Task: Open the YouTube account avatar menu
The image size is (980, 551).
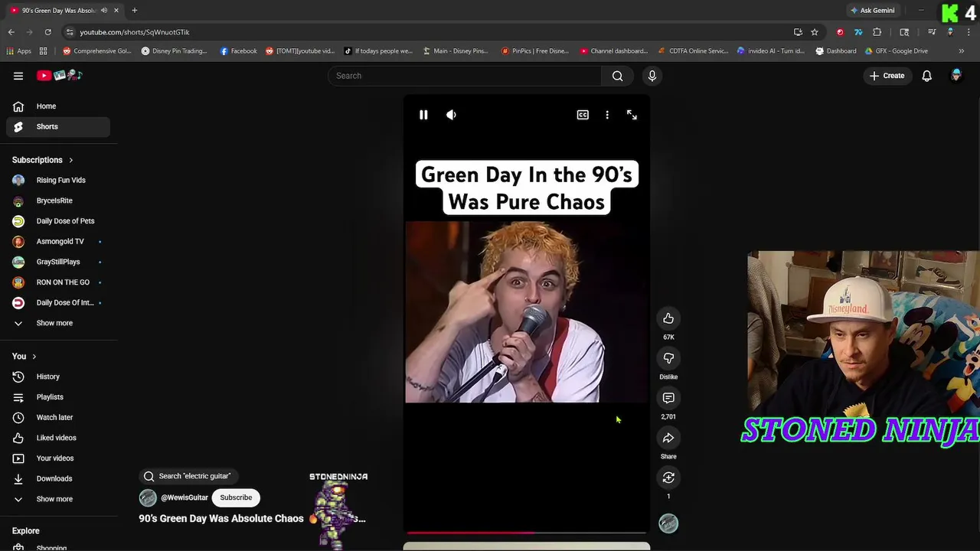Action: coord(956,76)
